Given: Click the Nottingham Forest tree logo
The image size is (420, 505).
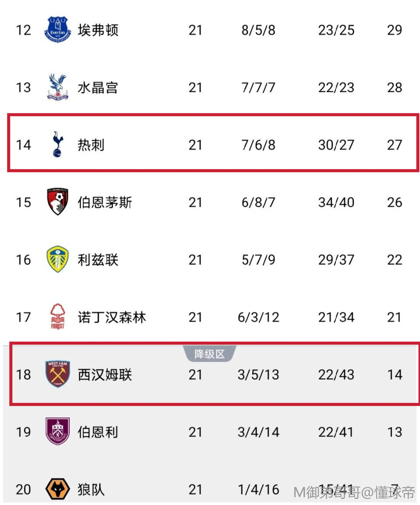Looking at the screenshot, I should pyautogui.click(x=57, y=317).
